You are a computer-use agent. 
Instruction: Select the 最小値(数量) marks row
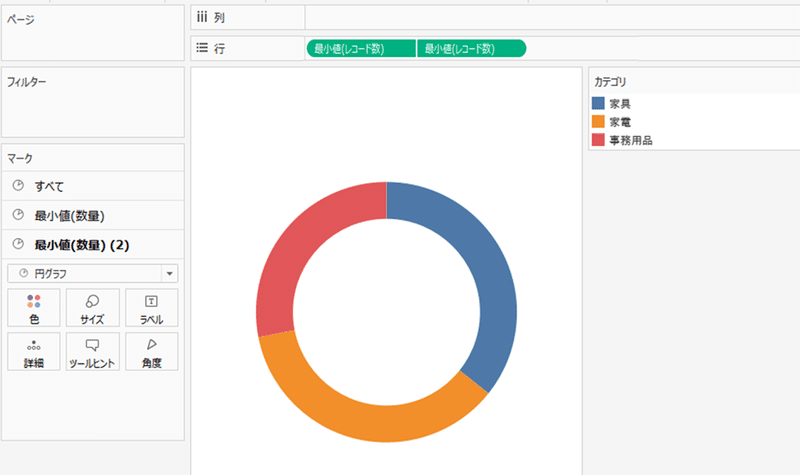[x=93, y=215]
